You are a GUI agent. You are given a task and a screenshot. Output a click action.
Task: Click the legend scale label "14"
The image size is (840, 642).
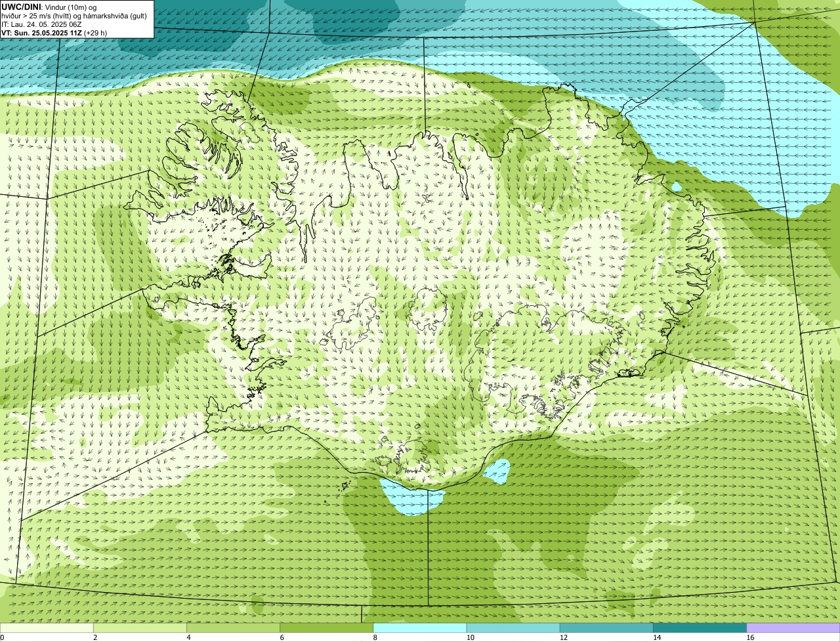point(657,637)
